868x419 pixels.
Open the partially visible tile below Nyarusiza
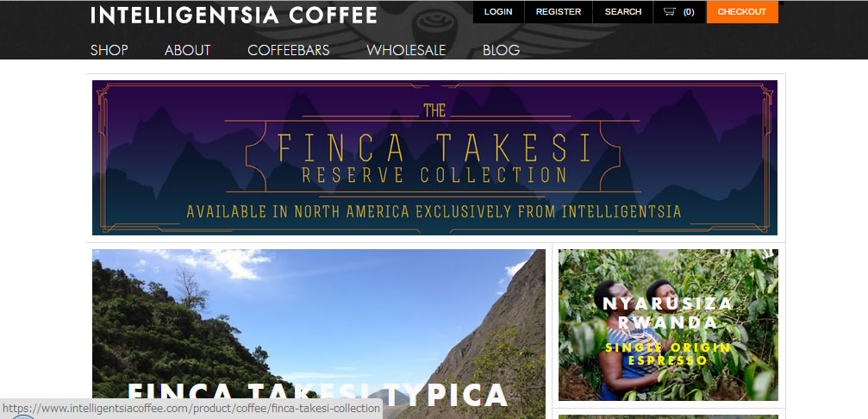pyautogui.click(x=668, y=416)
